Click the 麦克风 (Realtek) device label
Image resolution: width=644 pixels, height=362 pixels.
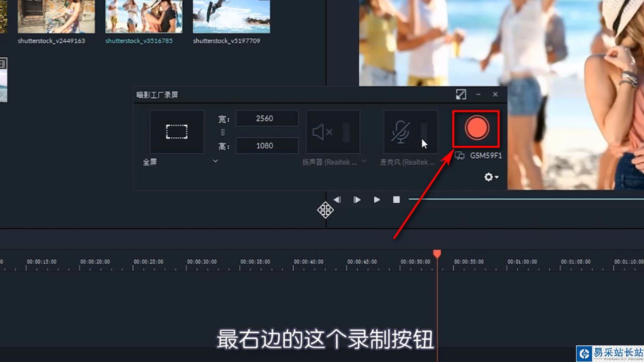407,162
